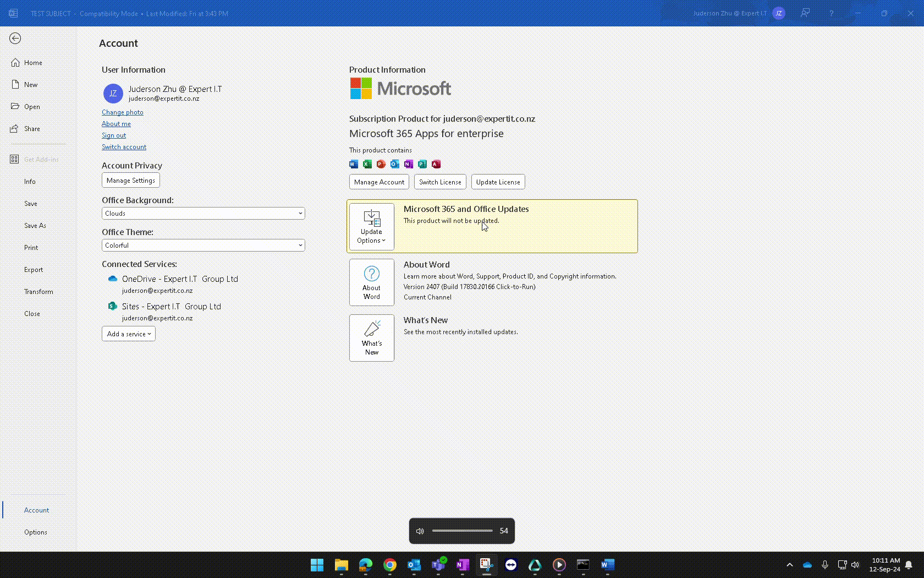Screen dimensions: 924x578
Task: Choose Close in the backstage menu
Action: tap(32, 314)
